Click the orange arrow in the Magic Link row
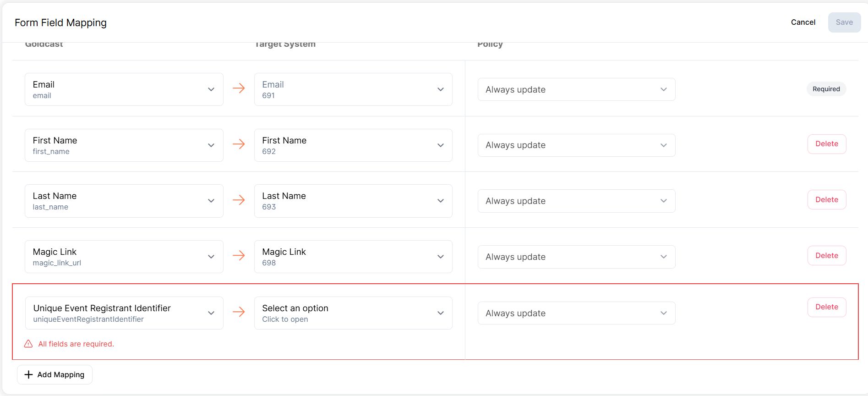 (239, 255)
